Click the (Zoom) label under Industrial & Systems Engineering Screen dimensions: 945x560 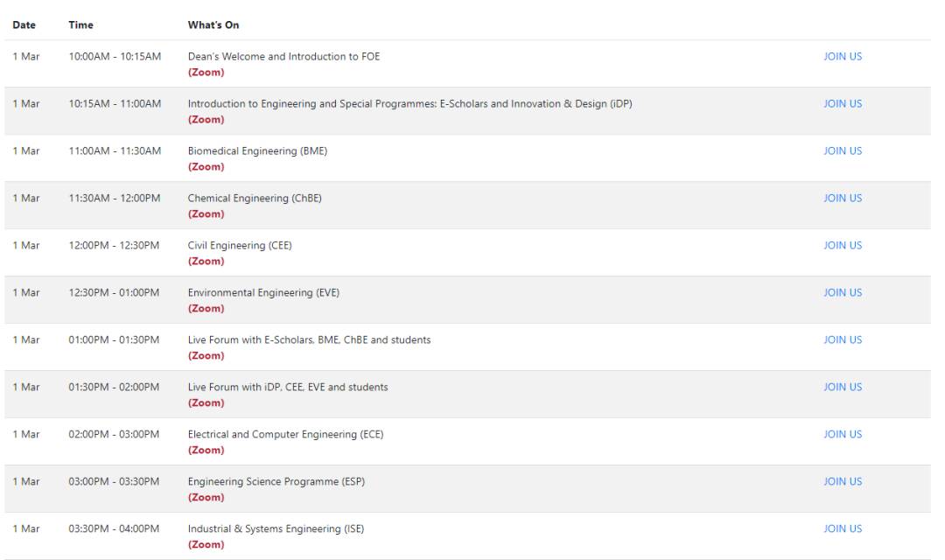pyautogui.click(x=206, y=545)
